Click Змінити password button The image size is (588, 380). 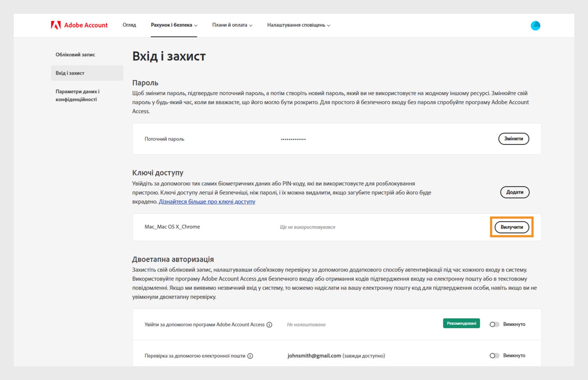pyautogui.click(x=514, y=139)
